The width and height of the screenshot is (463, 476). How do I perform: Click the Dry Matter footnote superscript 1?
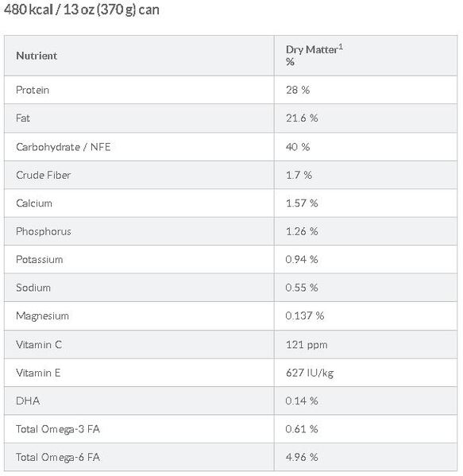341,47
